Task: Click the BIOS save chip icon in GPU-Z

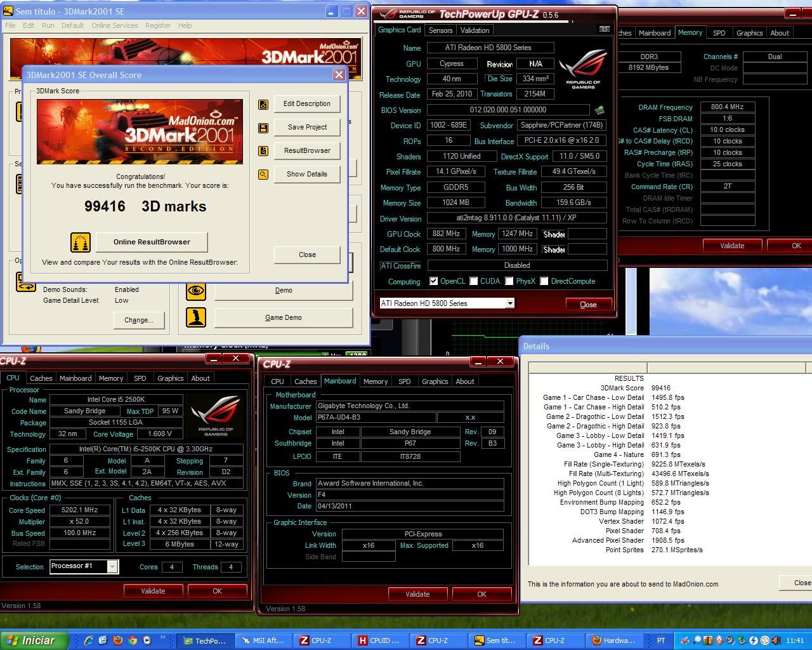Action: point(598,110)
